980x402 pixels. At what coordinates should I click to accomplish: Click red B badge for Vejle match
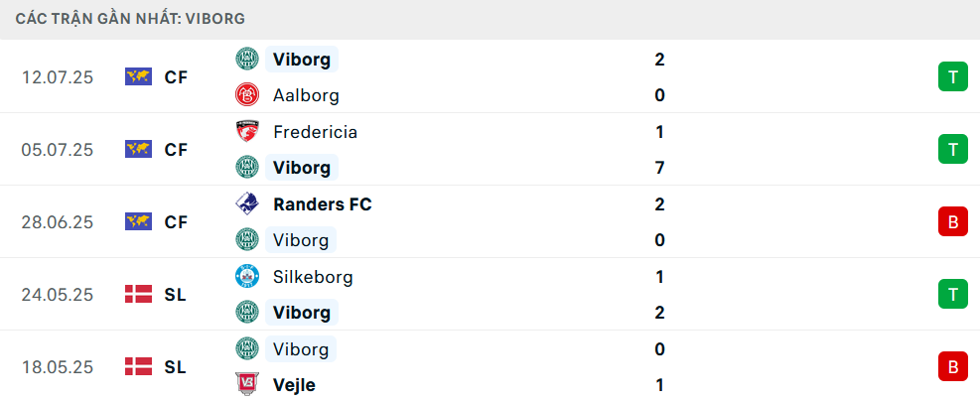[952, 367]
